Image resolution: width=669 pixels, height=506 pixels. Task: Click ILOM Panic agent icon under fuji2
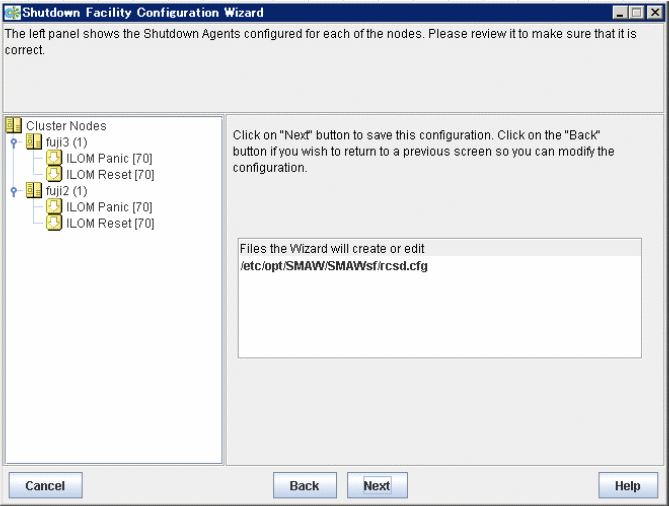[x=54, y=206]
